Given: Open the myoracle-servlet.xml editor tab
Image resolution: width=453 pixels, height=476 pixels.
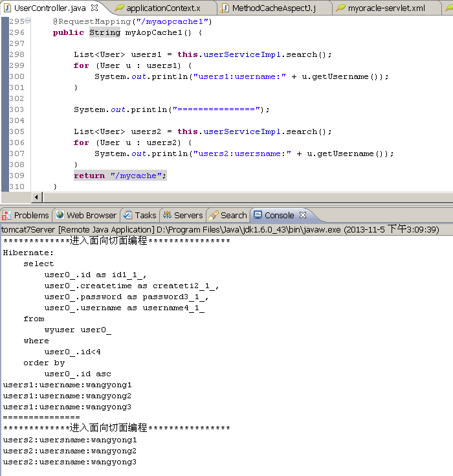Looking at the screenshot, I should pyautogui.click(x=386, y=8).
